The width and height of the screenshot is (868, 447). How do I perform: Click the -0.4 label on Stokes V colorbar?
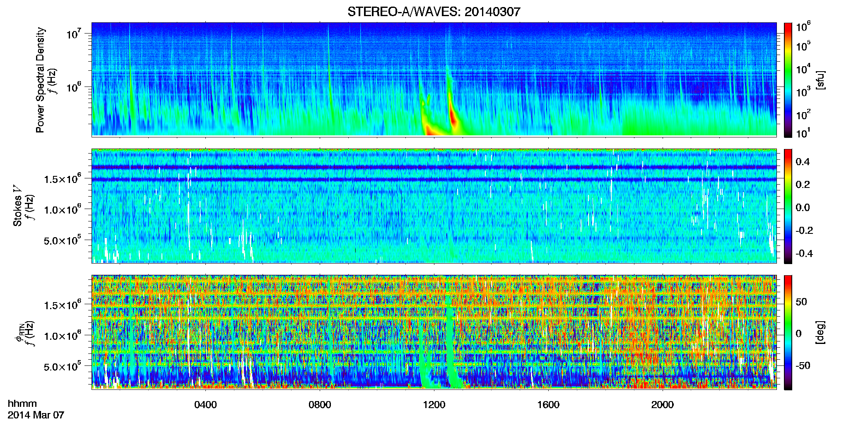(x=804, y=253)
